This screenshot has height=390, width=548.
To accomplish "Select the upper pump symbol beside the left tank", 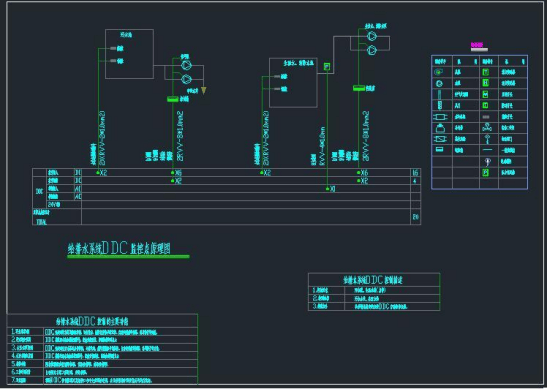I will [x=186, y=65].
